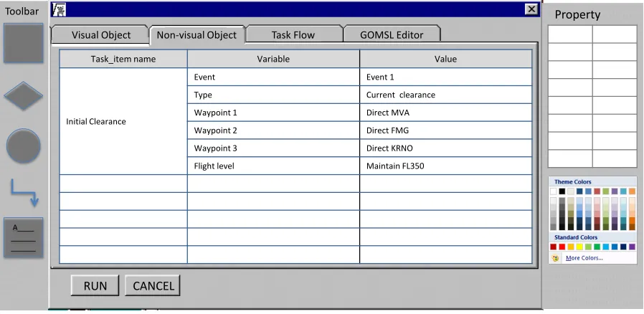Select the circle shape in Toolbar

click(24, 146)
